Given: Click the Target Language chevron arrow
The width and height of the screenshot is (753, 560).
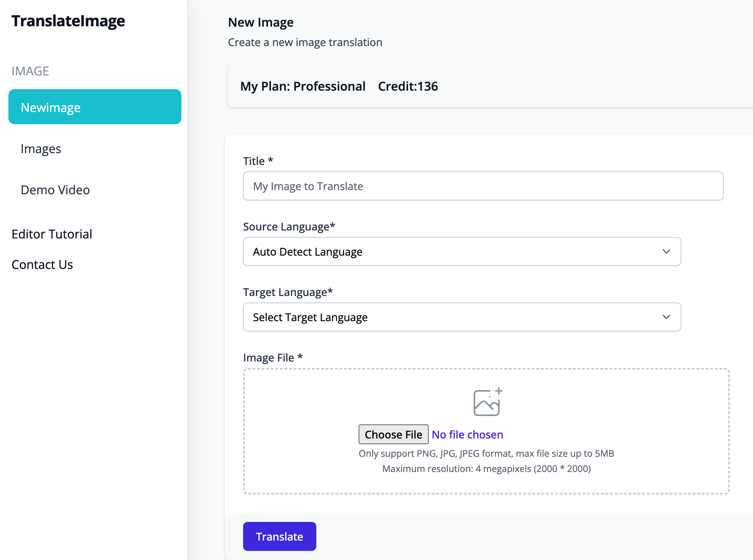Looking at the screenshot, I should click(666, 317).
